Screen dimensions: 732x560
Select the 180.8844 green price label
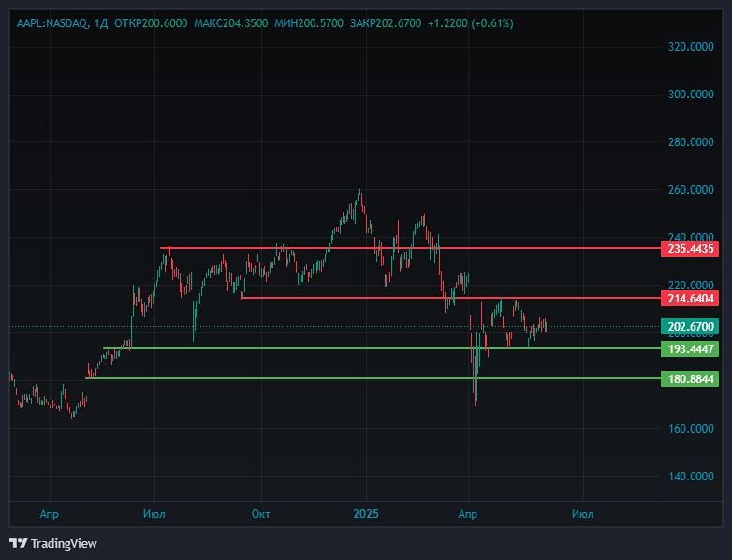point(690,378)
